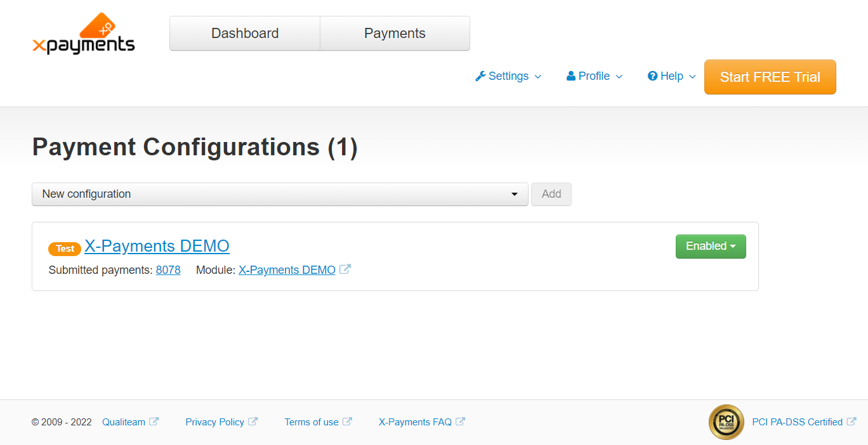Click the Module: label
This screenshot has height=445, width=868.
click(x=216, y=270)
